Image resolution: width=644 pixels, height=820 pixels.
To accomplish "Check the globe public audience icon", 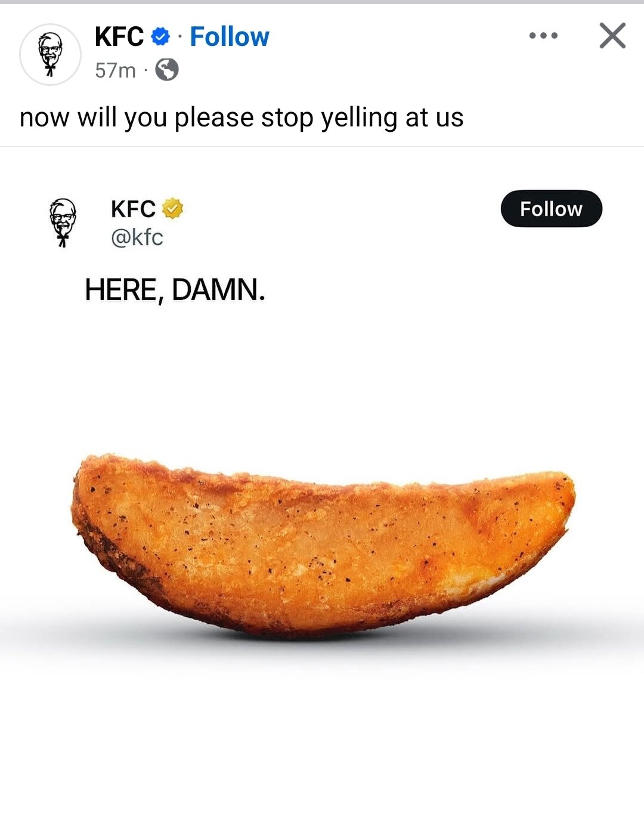I will (167, 70).
